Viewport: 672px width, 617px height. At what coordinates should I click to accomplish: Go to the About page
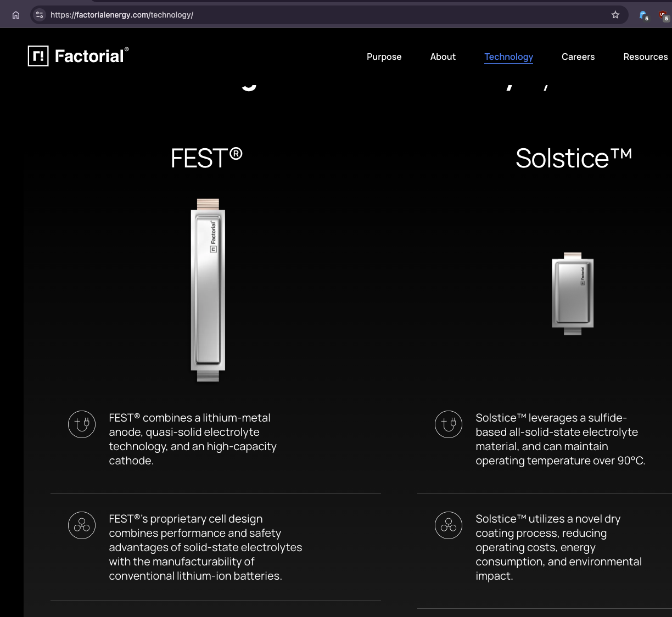[443, 57]
